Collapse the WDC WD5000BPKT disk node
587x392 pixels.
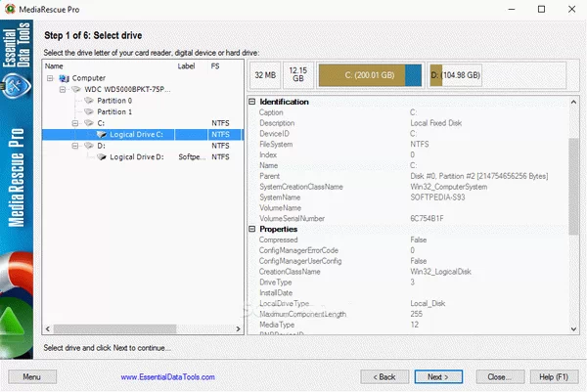[63, 89]
